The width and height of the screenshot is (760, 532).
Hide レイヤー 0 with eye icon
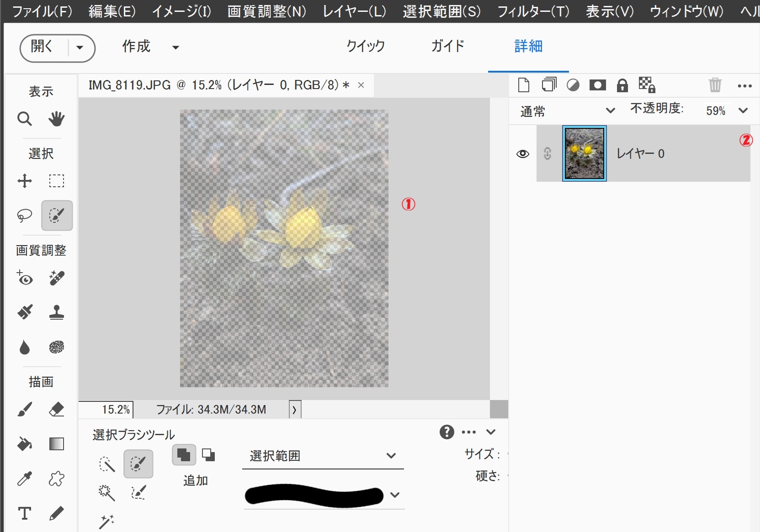pos(522,154)
